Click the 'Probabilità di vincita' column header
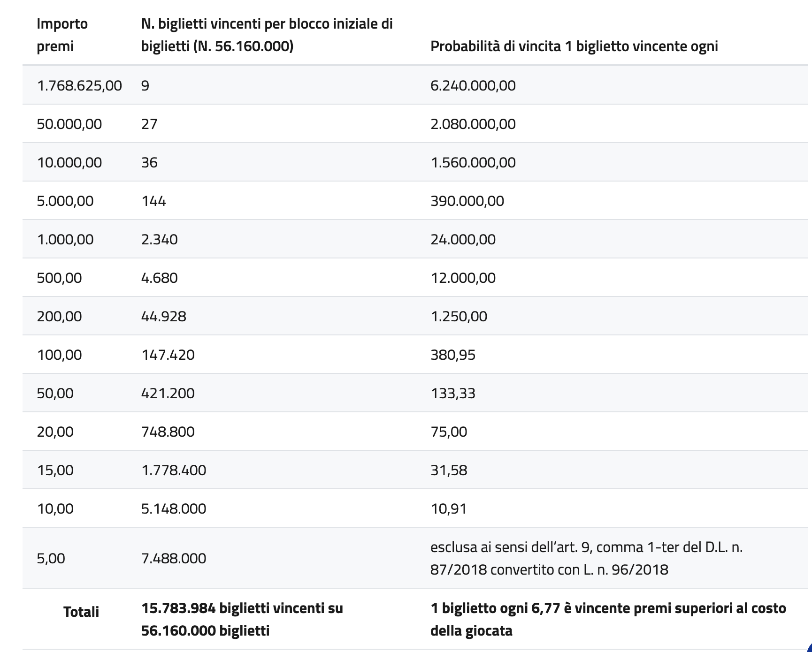The image size is (812, 652). coord(574,46)
